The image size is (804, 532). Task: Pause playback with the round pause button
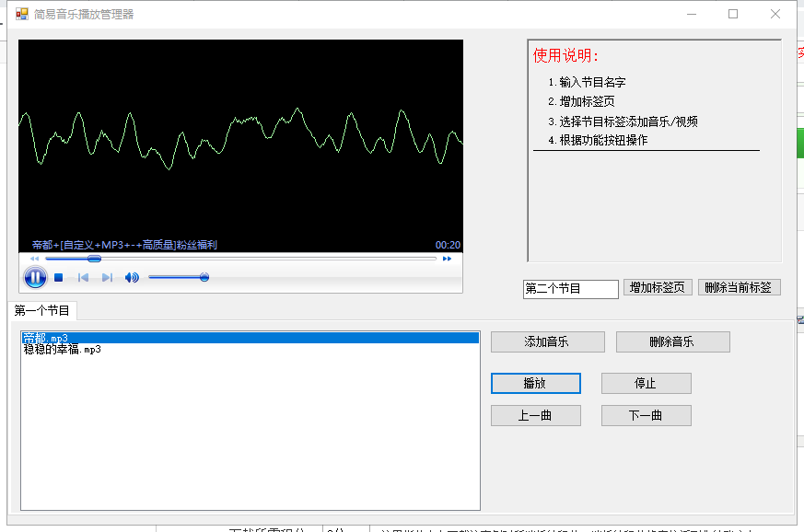pyautogui.click(x=35, y=277)
